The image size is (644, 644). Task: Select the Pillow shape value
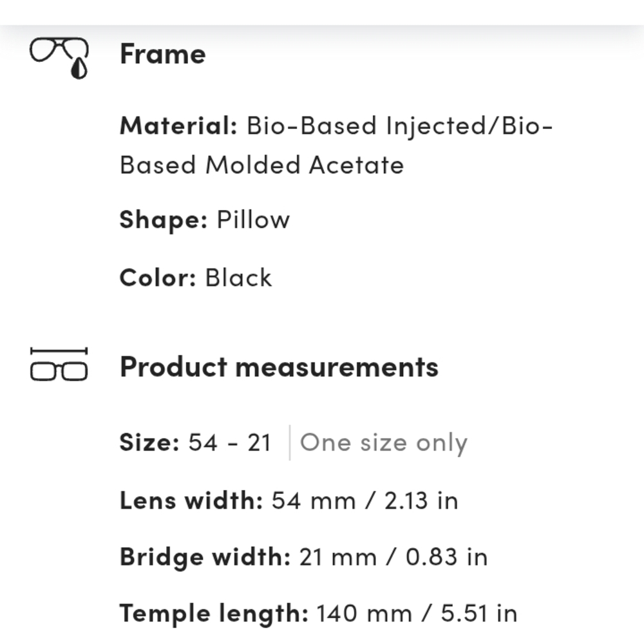(x=253, y=220)
